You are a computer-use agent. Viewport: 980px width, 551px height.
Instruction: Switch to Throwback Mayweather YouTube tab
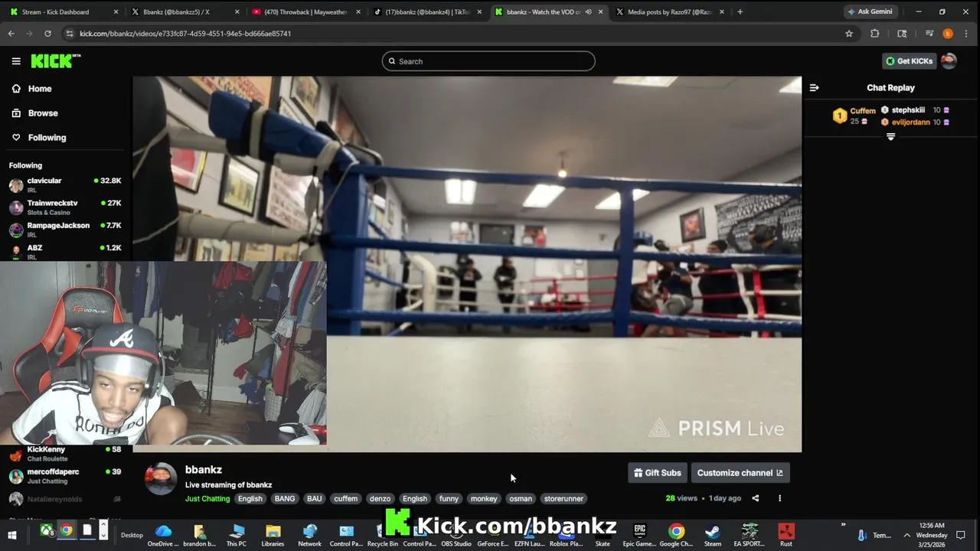pyautogui.click(x=305, y=12)
